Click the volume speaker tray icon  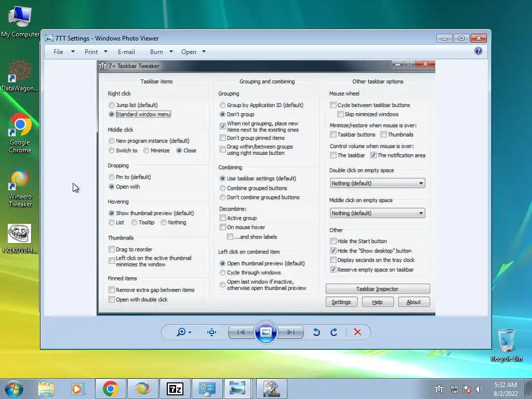[480, 389]
